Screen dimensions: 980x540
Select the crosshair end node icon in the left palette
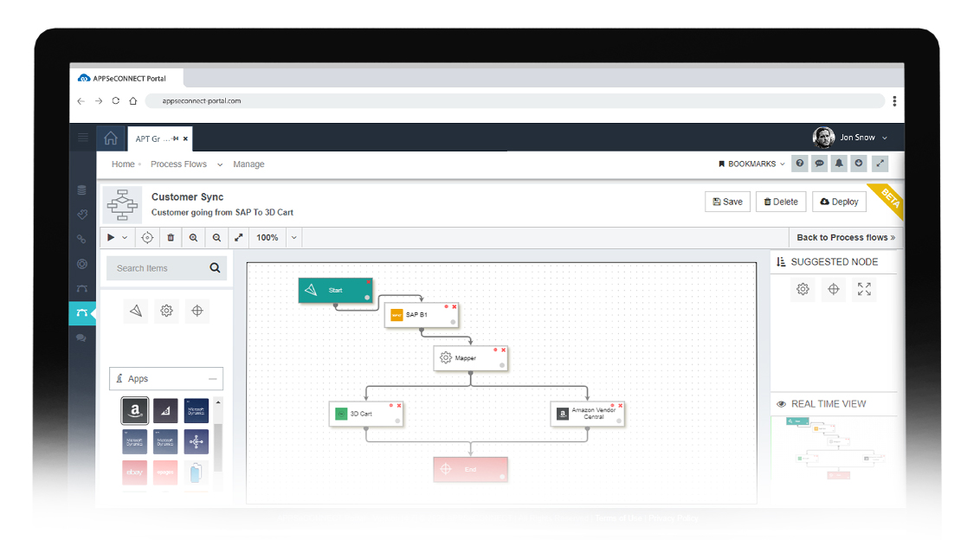click(197, 311)
